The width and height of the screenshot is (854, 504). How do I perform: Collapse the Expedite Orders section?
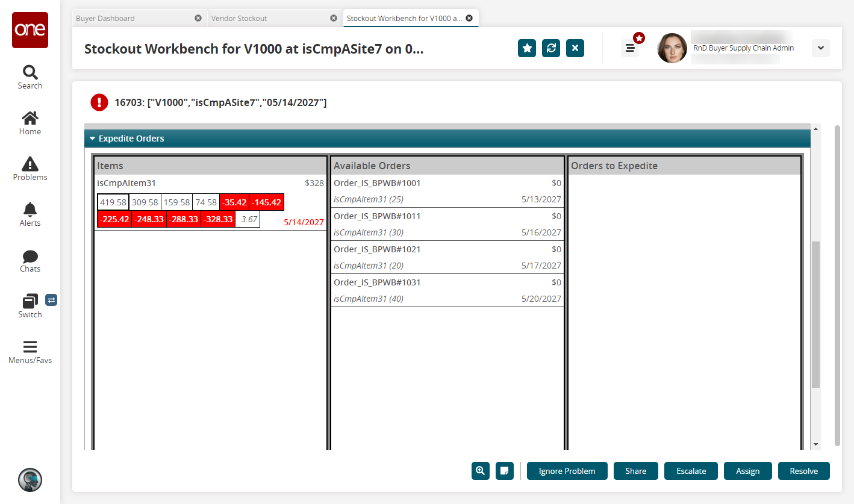click(x=92, y=138)
